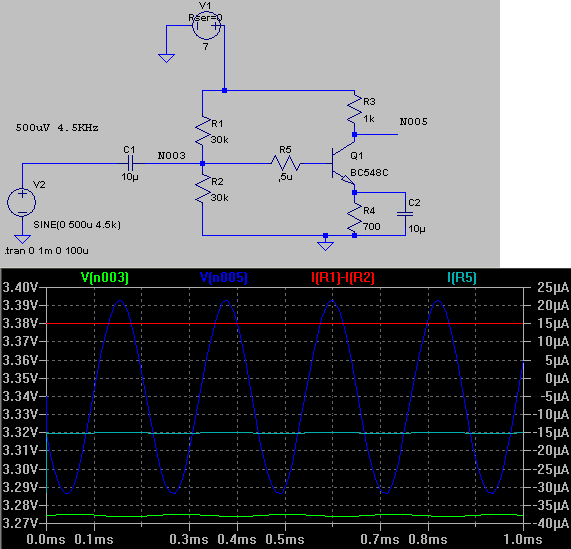
Task: Click the I(R5) trace label
Action: (x=461, y=277)
